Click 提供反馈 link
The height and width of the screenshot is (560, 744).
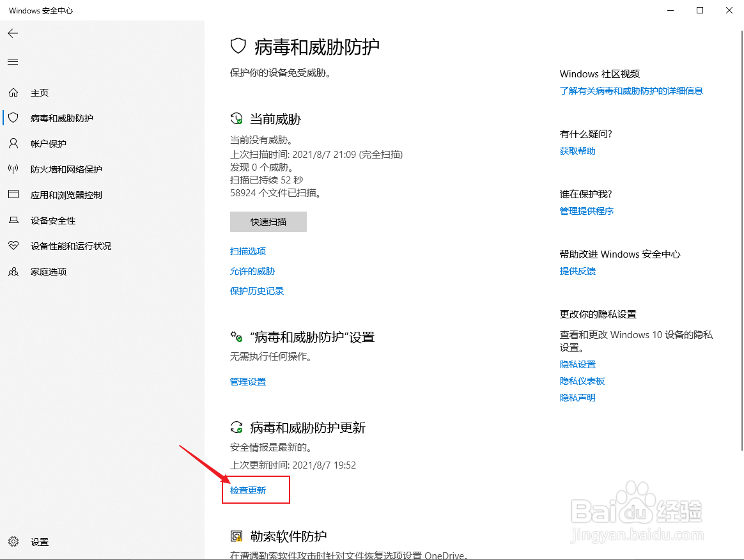pyautogui.click(x=577, y=271)
